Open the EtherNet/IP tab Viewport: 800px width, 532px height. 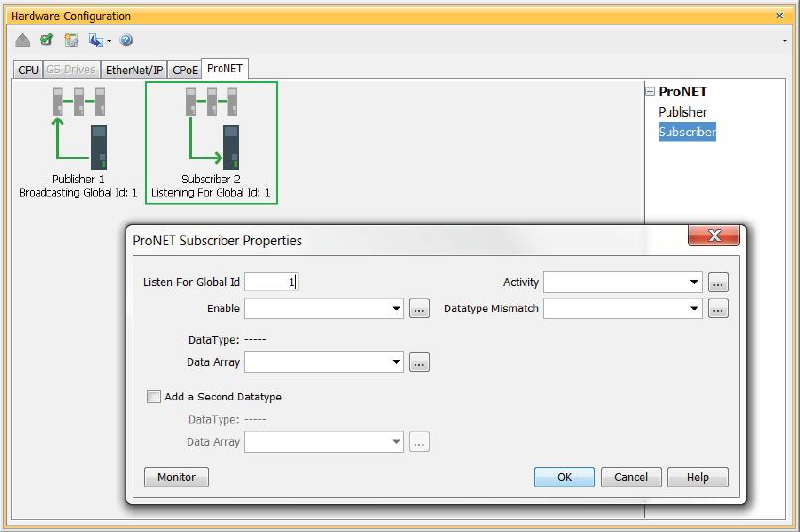(x=134, y=70)
